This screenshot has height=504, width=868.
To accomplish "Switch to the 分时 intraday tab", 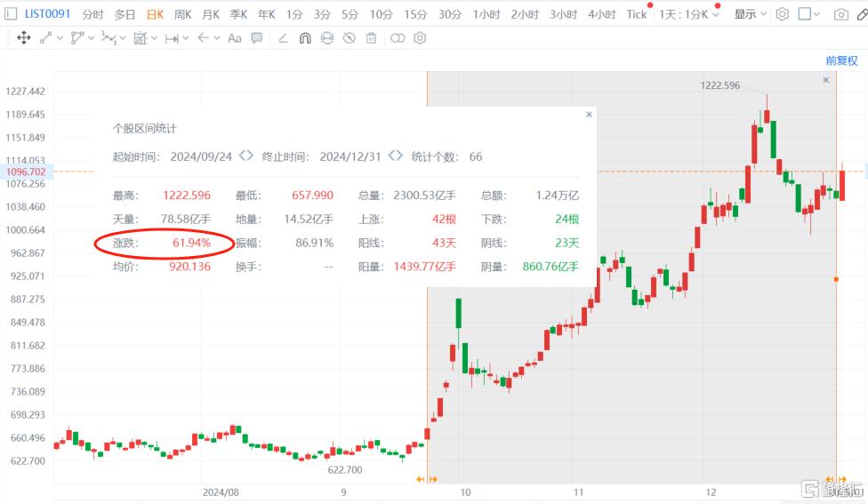I will tap(92, 14).
